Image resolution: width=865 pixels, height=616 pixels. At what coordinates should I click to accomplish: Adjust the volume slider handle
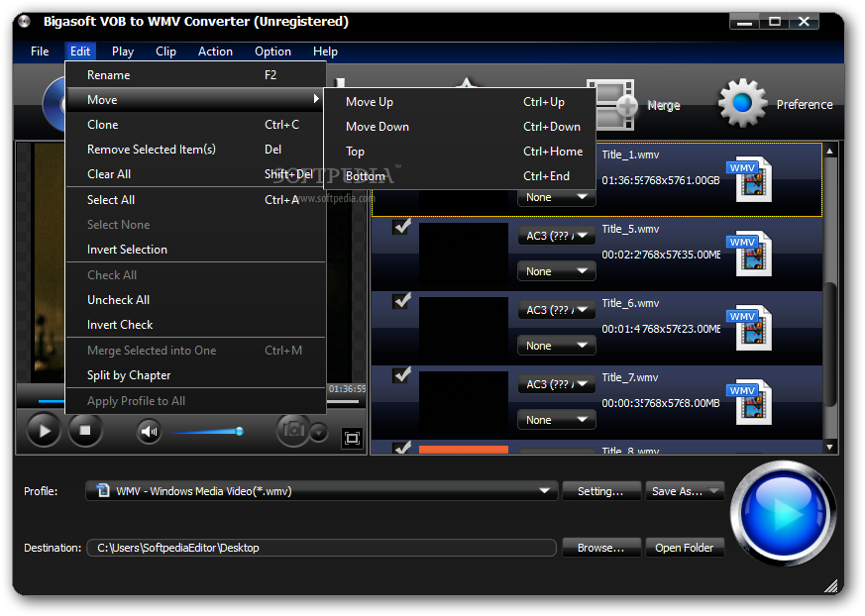pos(240,431)
